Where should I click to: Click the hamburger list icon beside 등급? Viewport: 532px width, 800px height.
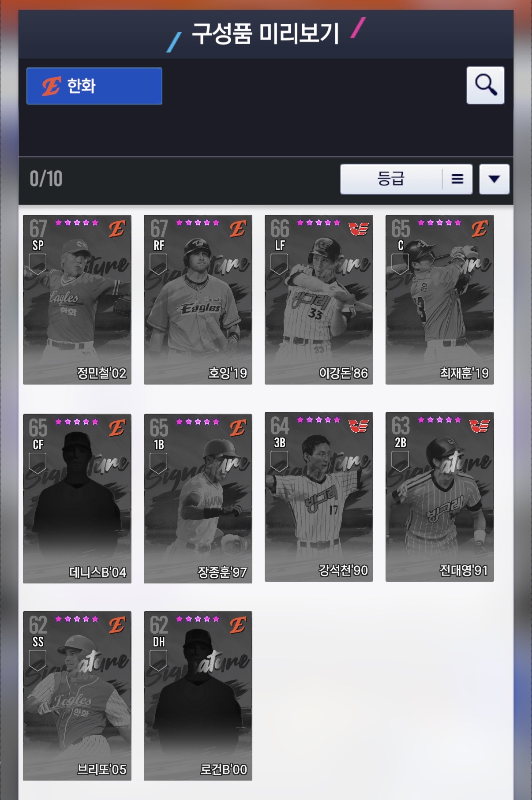457,179
